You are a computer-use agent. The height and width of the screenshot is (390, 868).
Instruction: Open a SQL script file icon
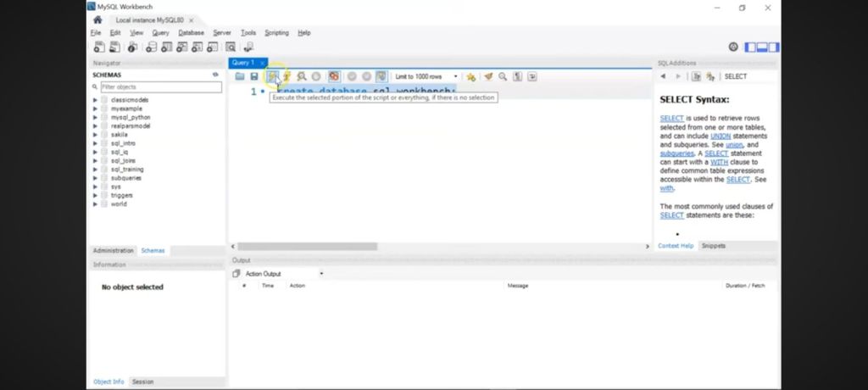point(240,76)
